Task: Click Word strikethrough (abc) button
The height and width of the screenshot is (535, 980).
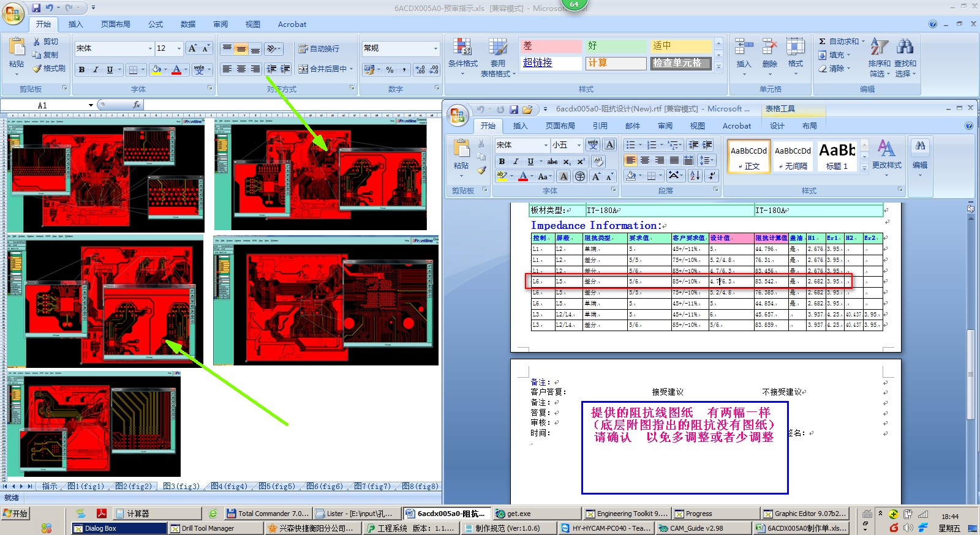Action: pyautogui.click(x=552, y=162)
